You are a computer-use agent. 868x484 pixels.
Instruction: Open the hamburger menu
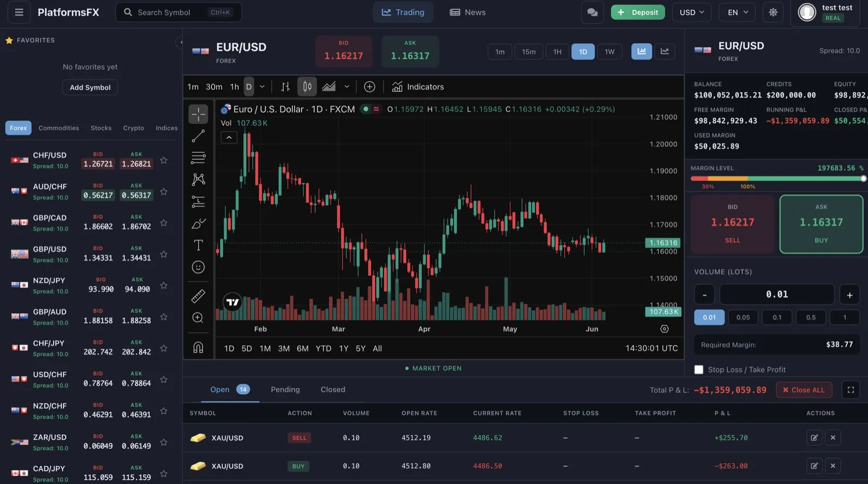click(19, 12)
